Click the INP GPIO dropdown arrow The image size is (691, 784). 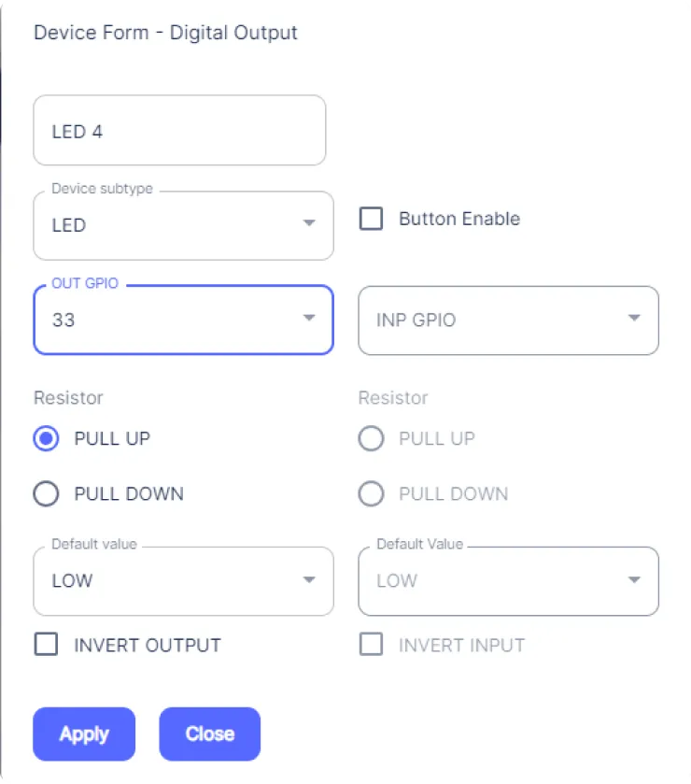pyautogui.click(x=633, y=320)
